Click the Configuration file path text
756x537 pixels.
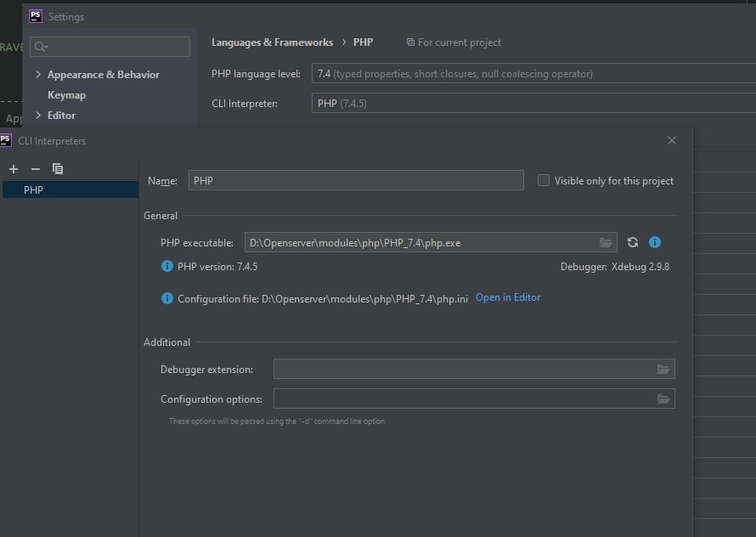click(x=323, y=298)
